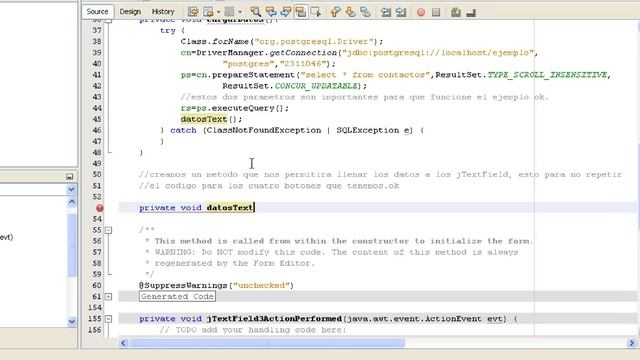Click the left panel vertical scrollbar thumb
This screenshot has height=360, width=640.
[x=72, y=244]
